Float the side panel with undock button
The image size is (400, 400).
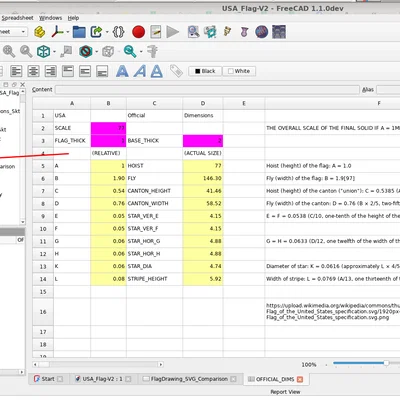click(x=14, y=85)
